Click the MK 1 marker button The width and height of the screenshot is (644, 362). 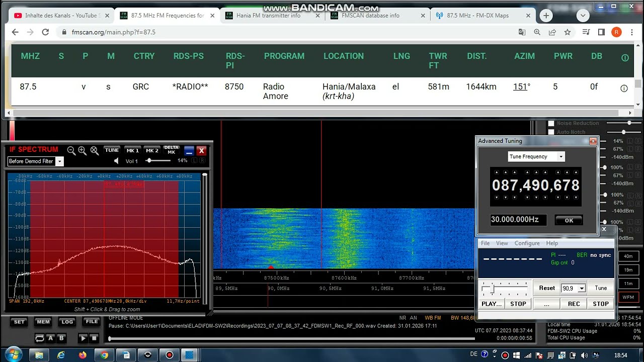point(133,150)
